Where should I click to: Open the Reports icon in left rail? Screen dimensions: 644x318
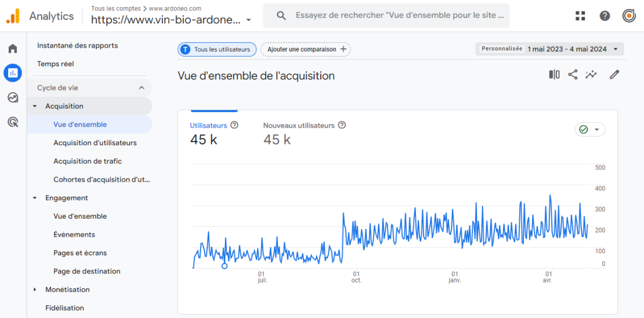(13, 73)
